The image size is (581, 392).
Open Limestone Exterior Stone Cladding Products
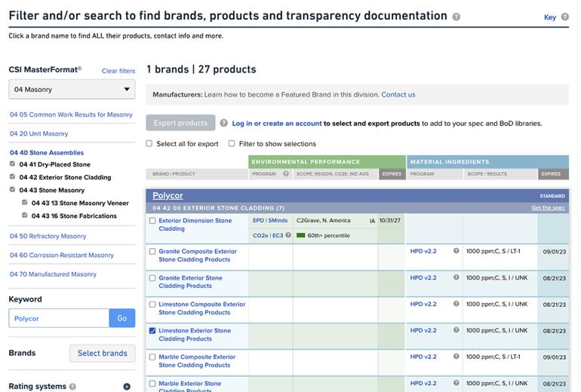(195, 334)
